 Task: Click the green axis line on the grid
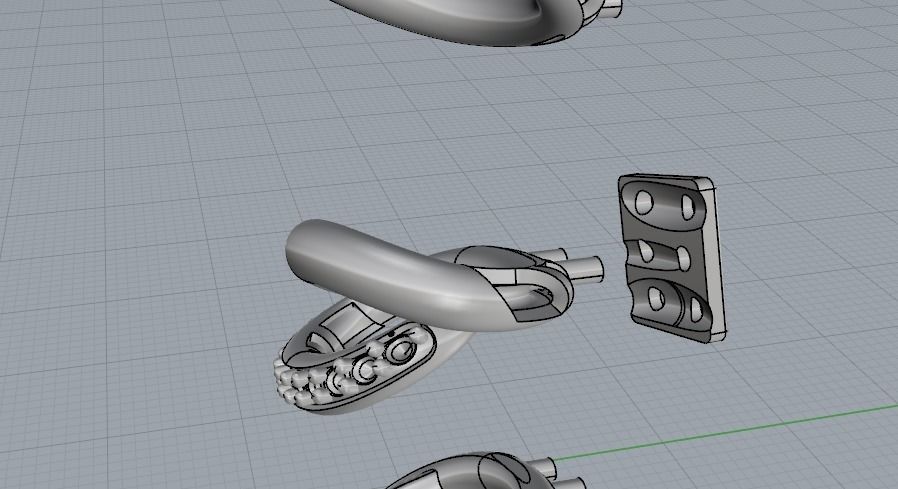click(724, 433)
